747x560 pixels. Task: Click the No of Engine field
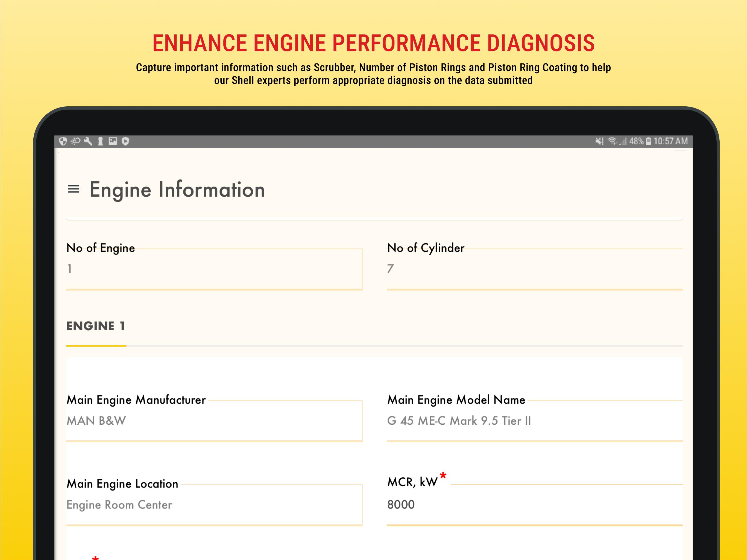coord(214,269)
